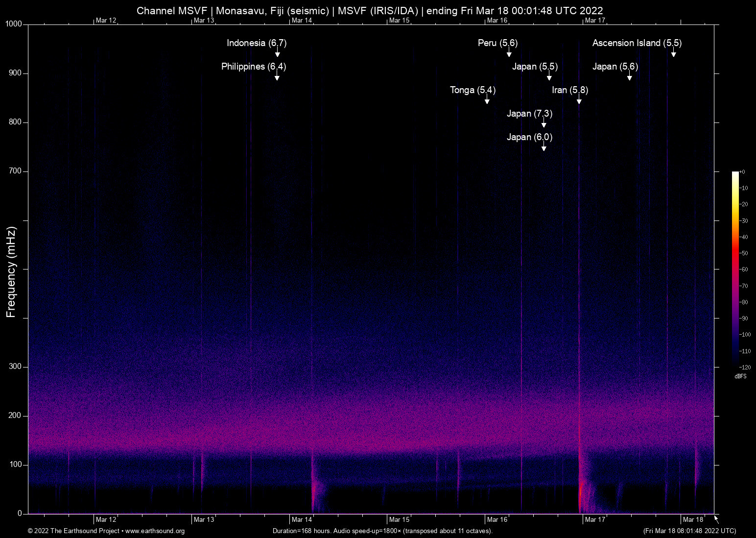Screen dimensions: 756x538
Task: Click the +0 value on the color scale
Action: [742, 172]
